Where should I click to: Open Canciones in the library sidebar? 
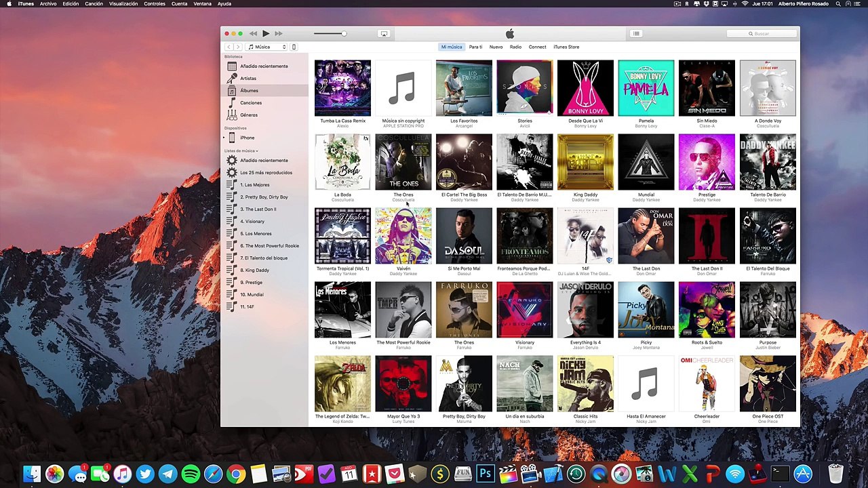[x=250, y=103]
